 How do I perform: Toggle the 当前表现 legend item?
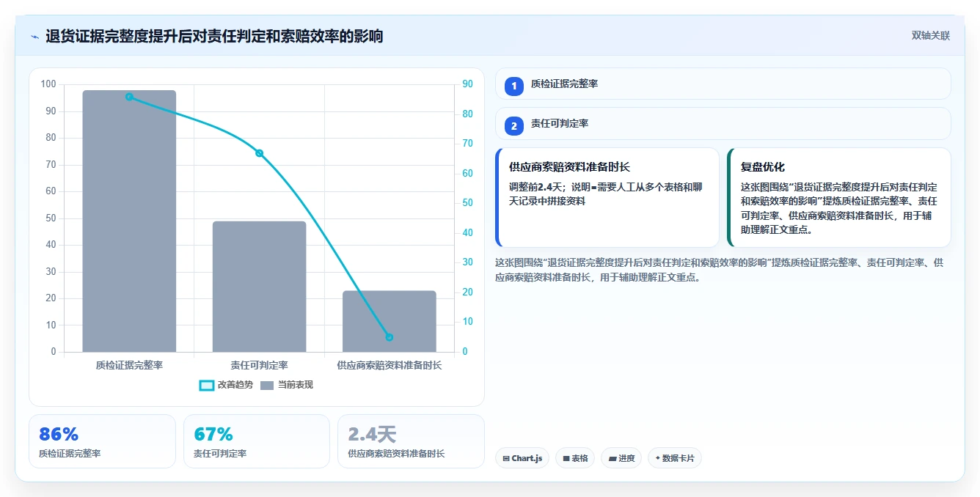pyautogui.click(x=287, y=385)
